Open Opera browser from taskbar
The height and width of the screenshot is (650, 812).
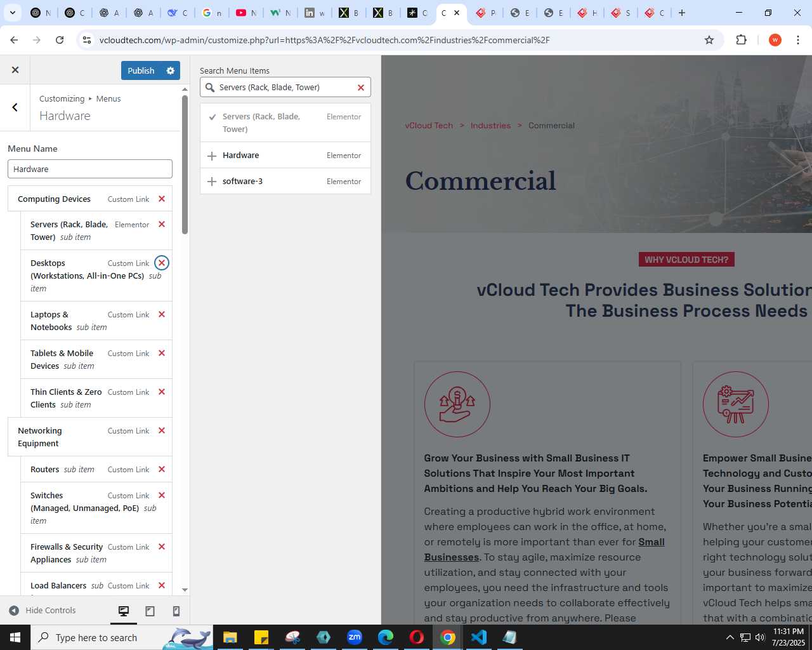[417, 637]
